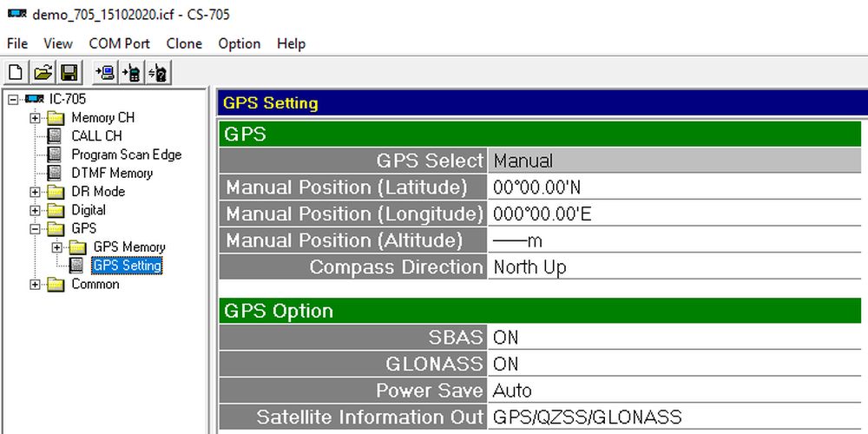Click the DR Mode folder icon

coord(56,192)
